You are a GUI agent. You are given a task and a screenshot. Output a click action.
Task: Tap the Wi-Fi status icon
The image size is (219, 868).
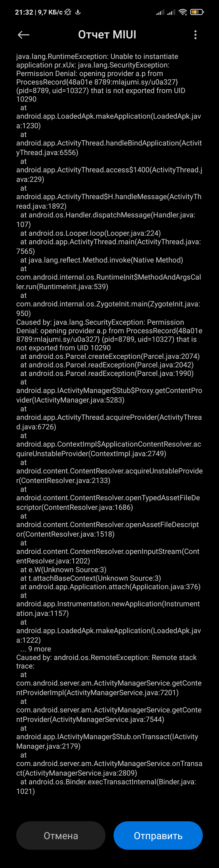183,12
